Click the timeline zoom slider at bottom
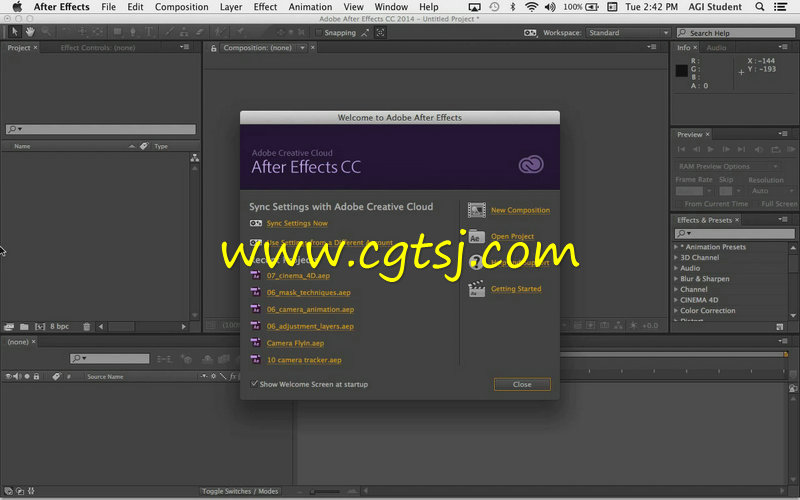Screen dimensions: 800x500 [x=326, y=491]
